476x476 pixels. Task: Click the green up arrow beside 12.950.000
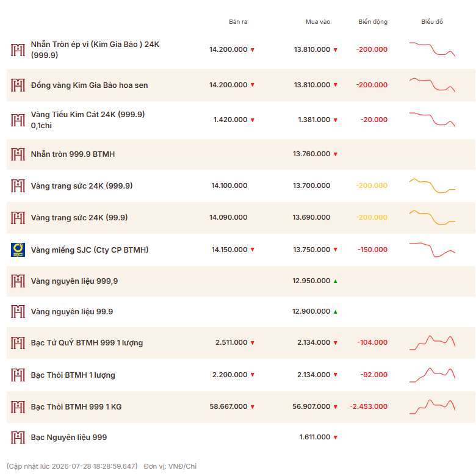(x=336, y=281)
